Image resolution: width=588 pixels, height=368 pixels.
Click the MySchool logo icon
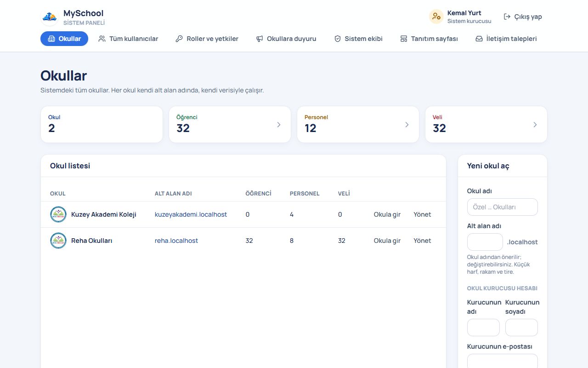pyautogui.click(x=50, y=17)
